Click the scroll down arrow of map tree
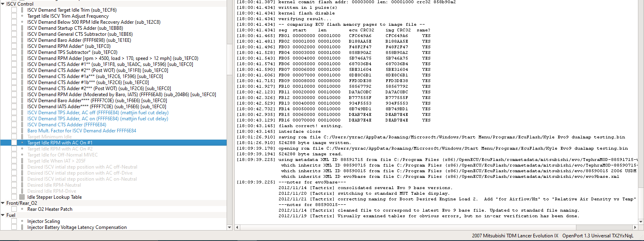Screen dimensions: 644x241 [x=229, y=227]
